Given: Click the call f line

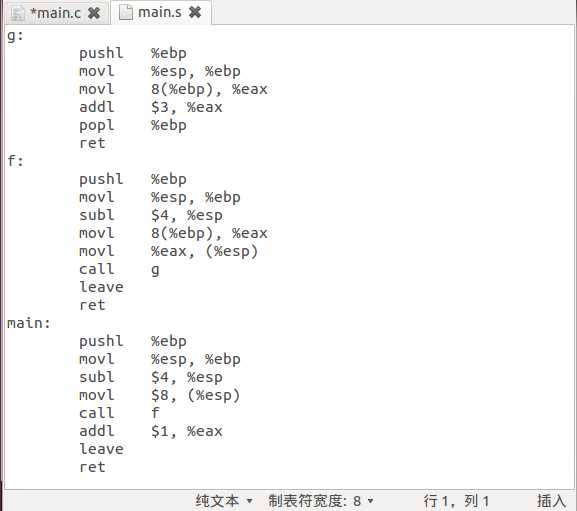Looking at the screenshot, I should pyautogui.click(x=120, y=413).
